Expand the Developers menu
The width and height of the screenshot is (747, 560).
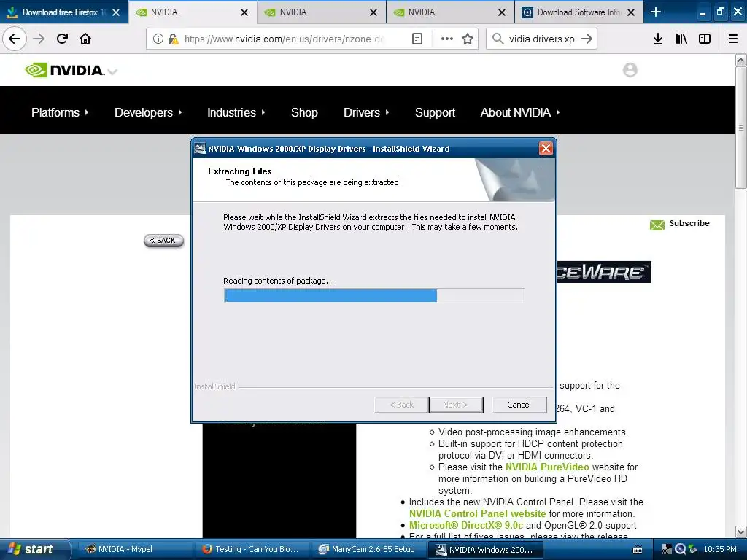click(x=148, y=112)
